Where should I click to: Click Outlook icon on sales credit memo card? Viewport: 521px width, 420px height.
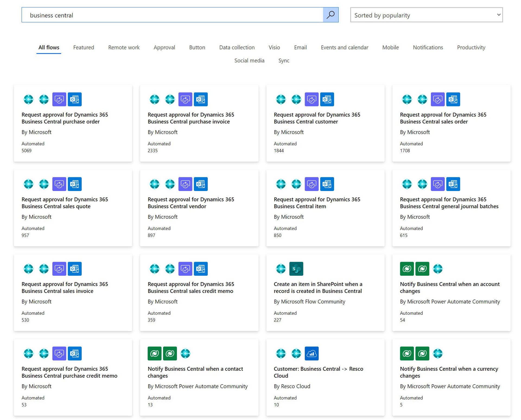click(x=201, y=269)
